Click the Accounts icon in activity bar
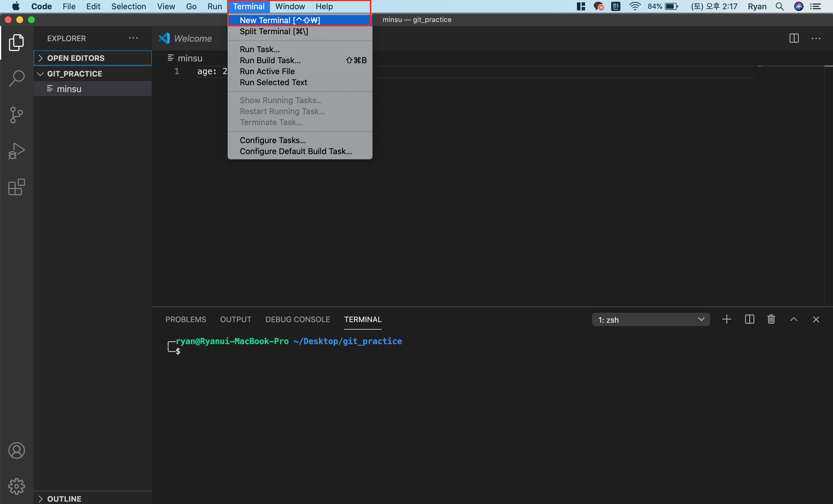 [16, 451]
